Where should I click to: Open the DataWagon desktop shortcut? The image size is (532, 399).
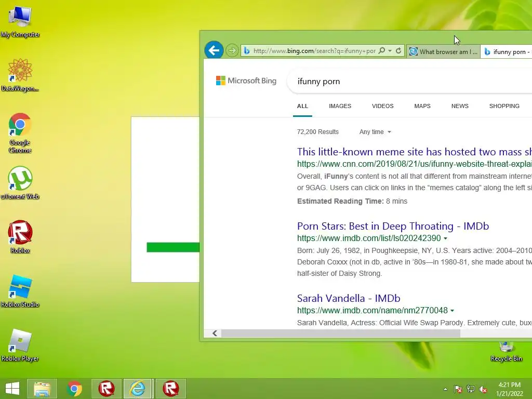pos(20,75)
